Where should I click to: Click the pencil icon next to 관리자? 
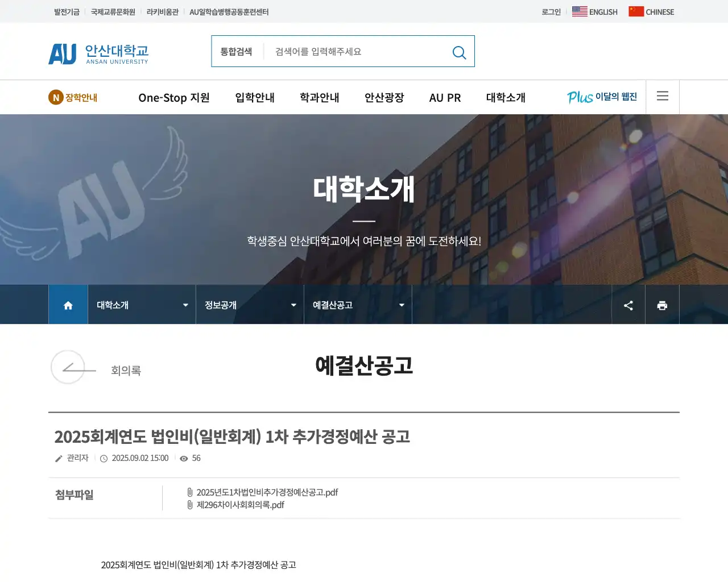pyautogui.click(x=59, y=458)
